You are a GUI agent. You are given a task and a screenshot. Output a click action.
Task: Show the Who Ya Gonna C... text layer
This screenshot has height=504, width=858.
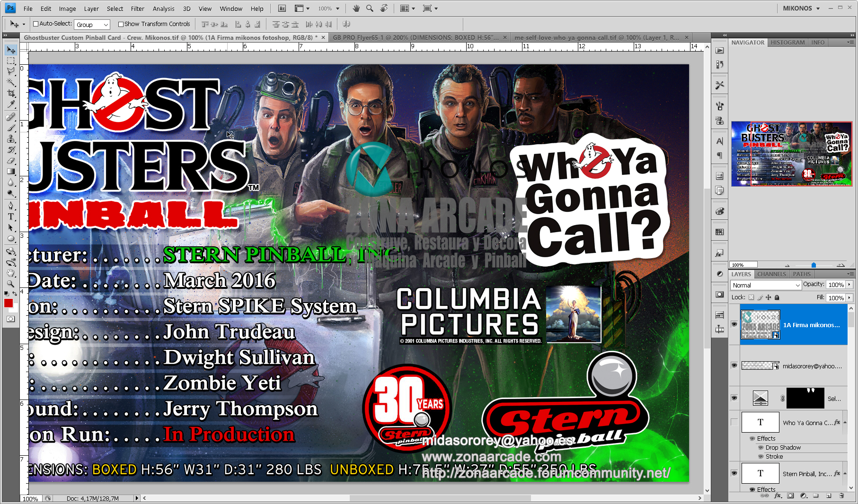point(734,422)
